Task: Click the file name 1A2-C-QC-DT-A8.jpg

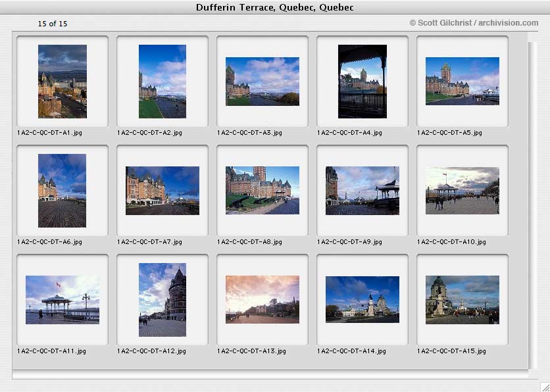Action: click(x=249, y=242)
